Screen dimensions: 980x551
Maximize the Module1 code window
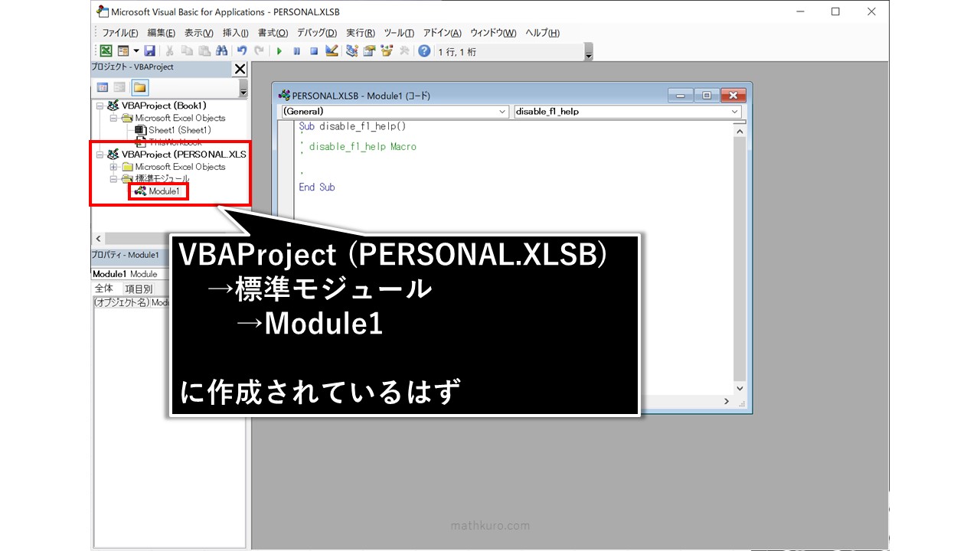pyautogui.click(x=706, y=96)
